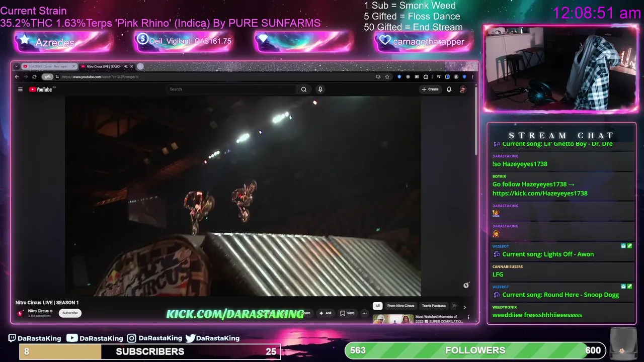Expand chips with the right chevron arrow

pos(464,306)
